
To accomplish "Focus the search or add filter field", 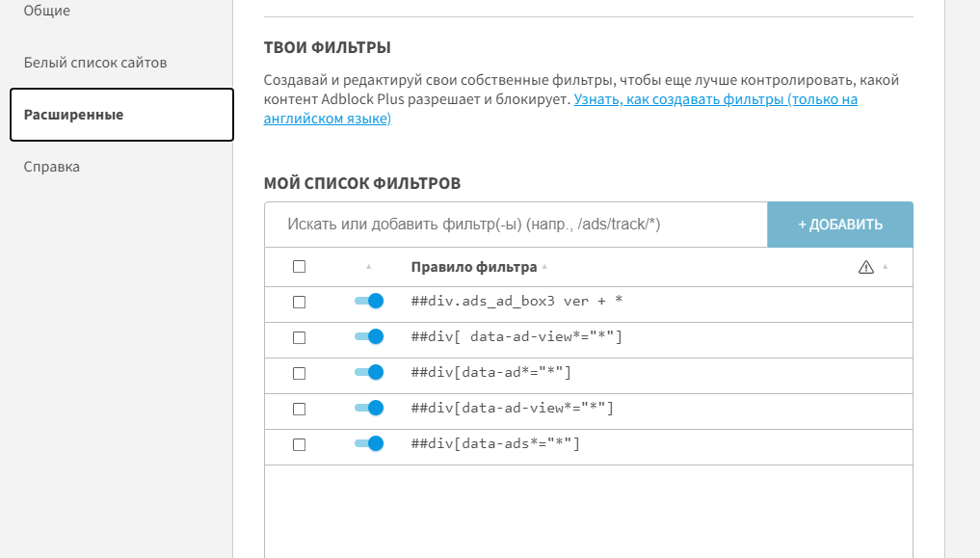I will (x=516, y=225).
